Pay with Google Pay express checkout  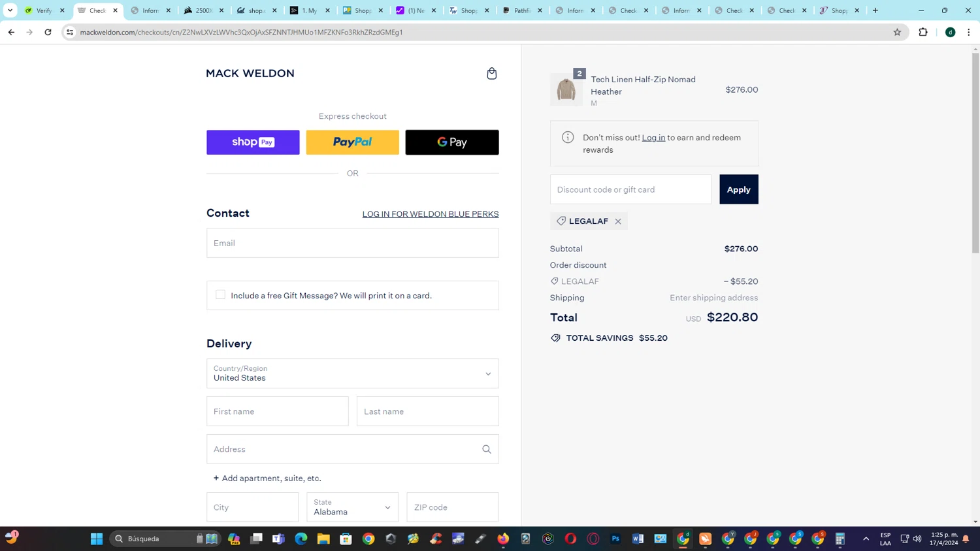point(452,142)
